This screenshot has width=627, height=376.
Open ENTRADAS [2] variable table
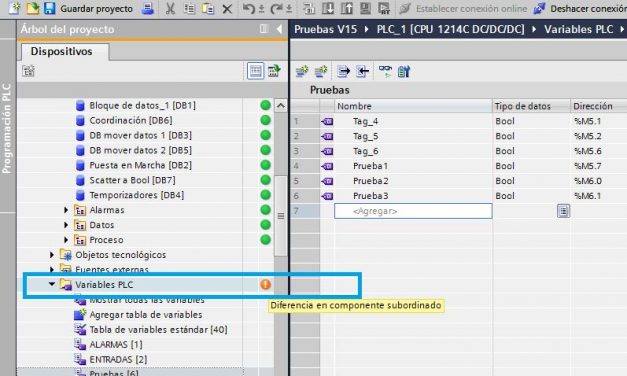[118, 359]
